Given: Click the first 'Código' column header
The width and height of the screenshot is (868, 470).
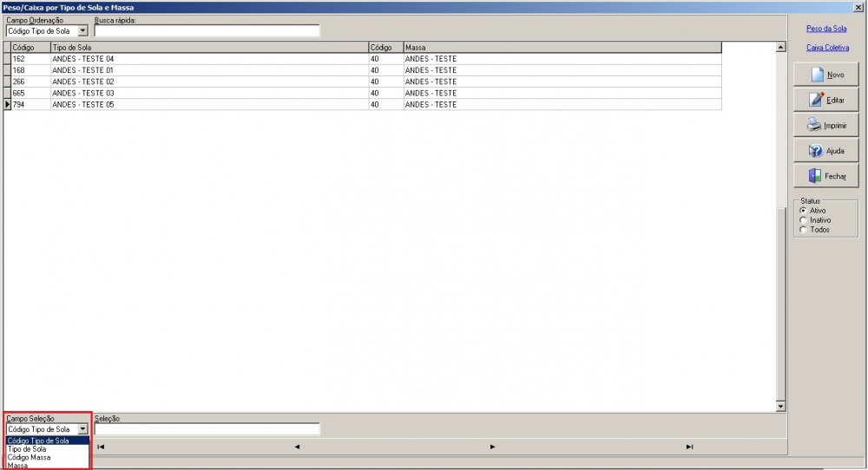Looking at the screenshot, I should 31,48.
